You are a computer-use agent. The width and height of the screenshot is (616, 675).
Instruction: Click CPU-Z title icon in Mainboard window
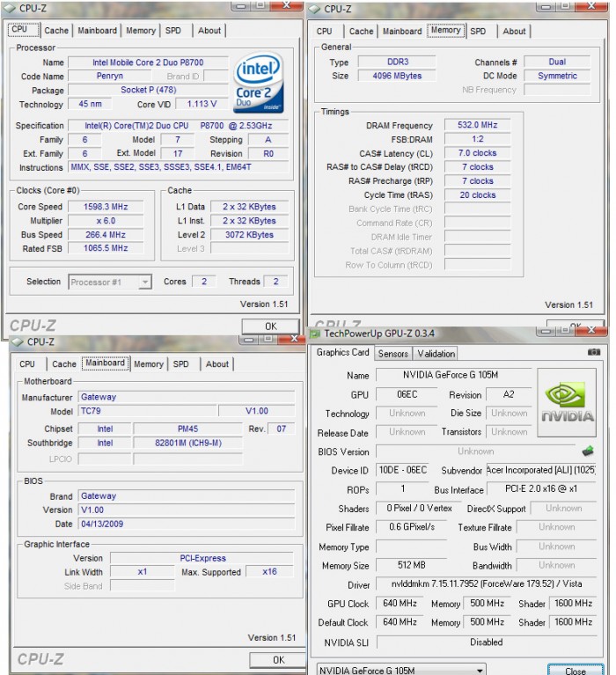[x=18, y=341]
